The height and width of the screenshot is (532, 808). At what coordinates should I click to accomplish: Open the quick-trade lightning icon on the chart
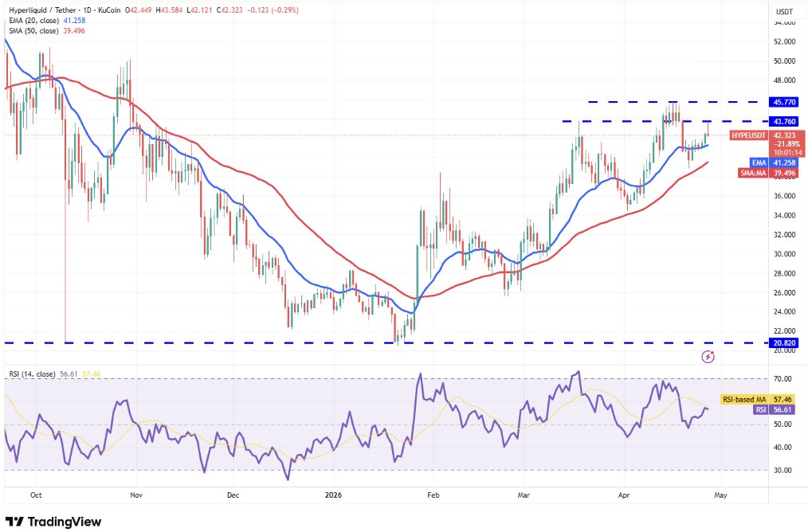coord(708,357)
